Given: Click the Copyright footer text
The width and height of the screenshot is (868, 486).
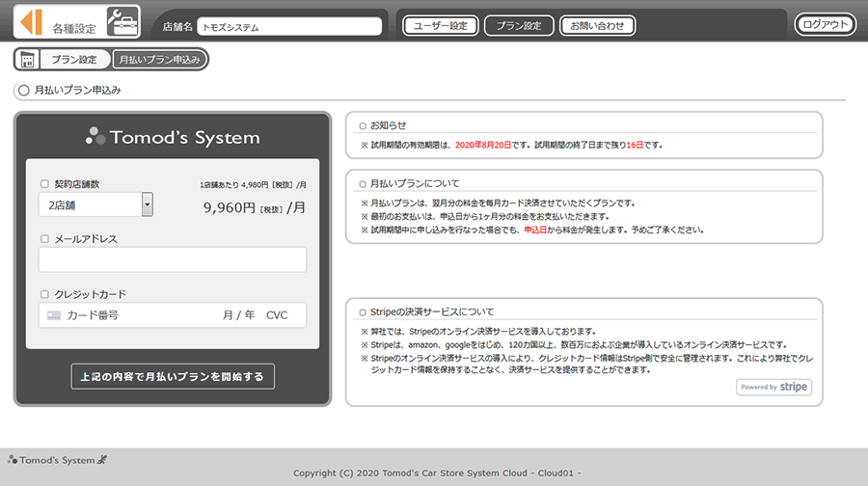Looking at the screenshot, I should coord(437,473).
